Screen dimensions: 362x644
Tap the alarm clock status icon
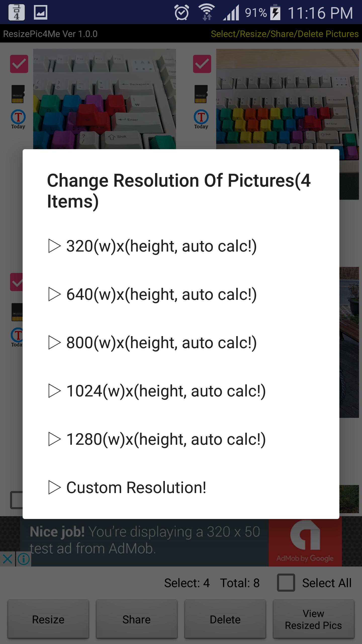tap(182, 13)
